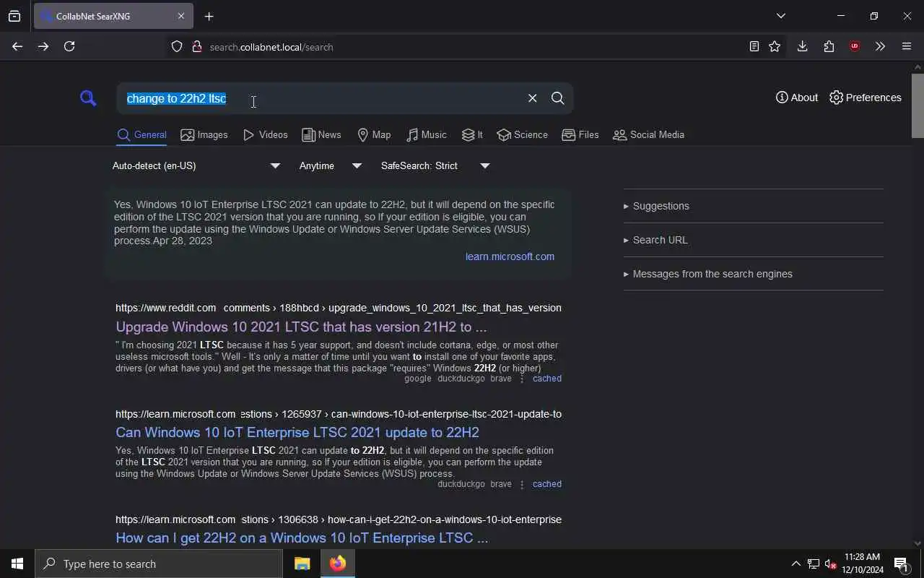The height and width of the screenshot is (578, 924).
Task: Switch to the News tab
Action: click(321, 135)
